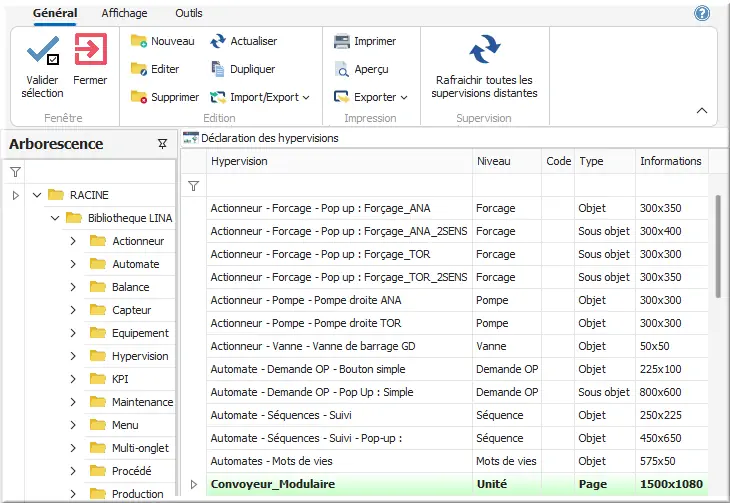Click the Aperçu preview icon
Image resolution: width=730 pixels, height=503 pixels.
coord(342,69)
